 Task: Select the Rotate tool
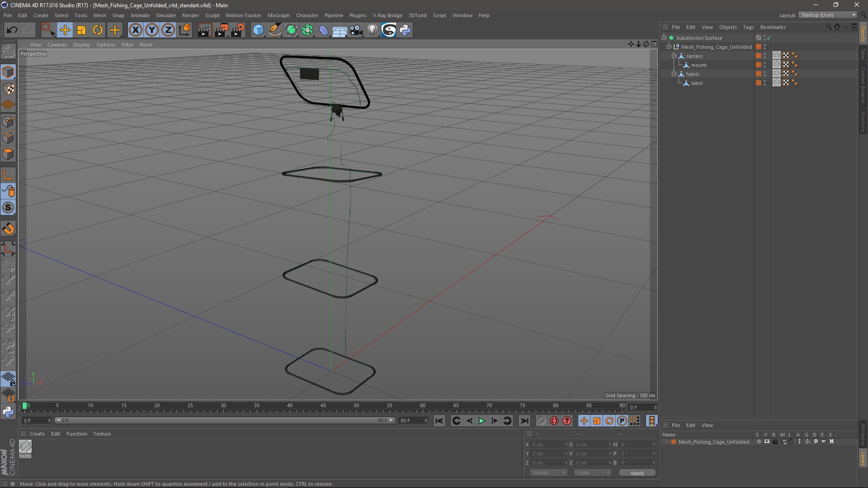[98, 30]
